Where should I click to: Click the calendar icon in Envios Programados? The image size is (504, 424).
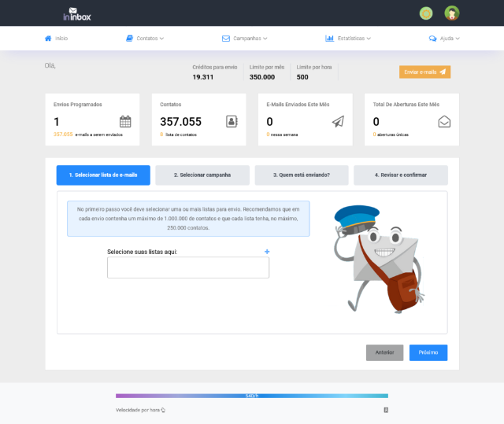pos(125,121)
